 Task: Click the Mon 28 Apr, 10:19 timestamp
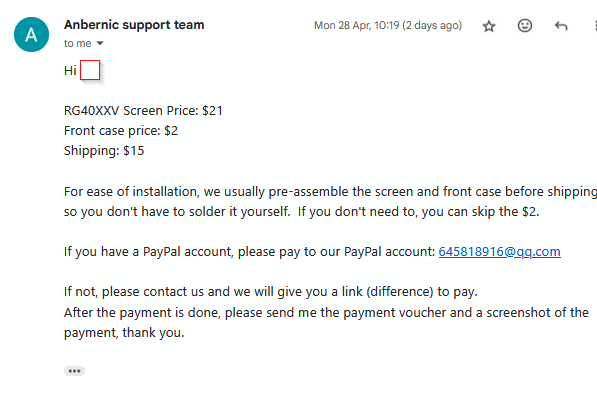388,26
